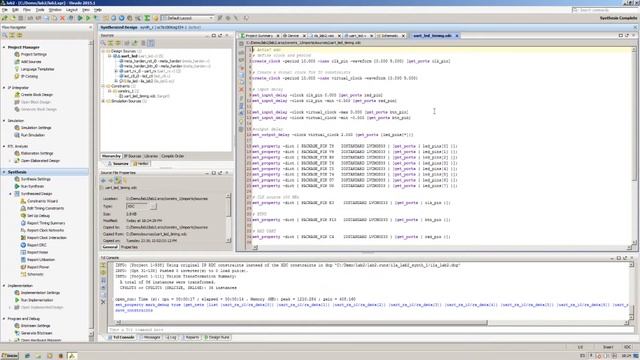
Task: Open Synthesis Settings
Action: coord(36,179)
